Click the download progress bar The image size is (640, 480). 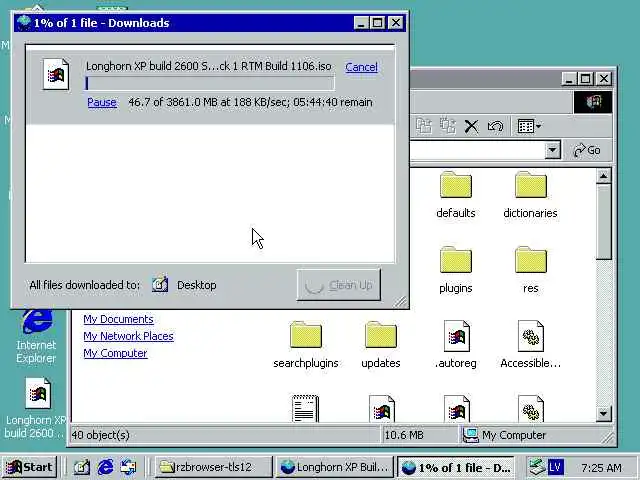(x=210, y=83)
